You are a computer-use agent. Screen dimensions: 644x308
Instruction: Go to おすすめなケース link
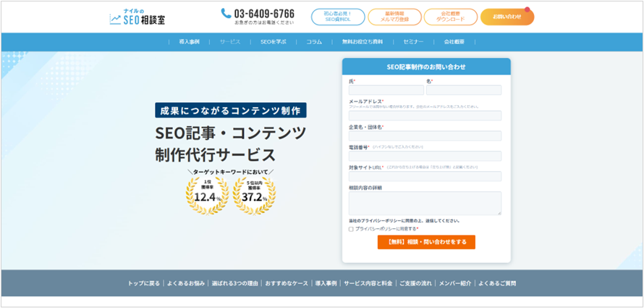pyautogui.click(x=287, y=283)
